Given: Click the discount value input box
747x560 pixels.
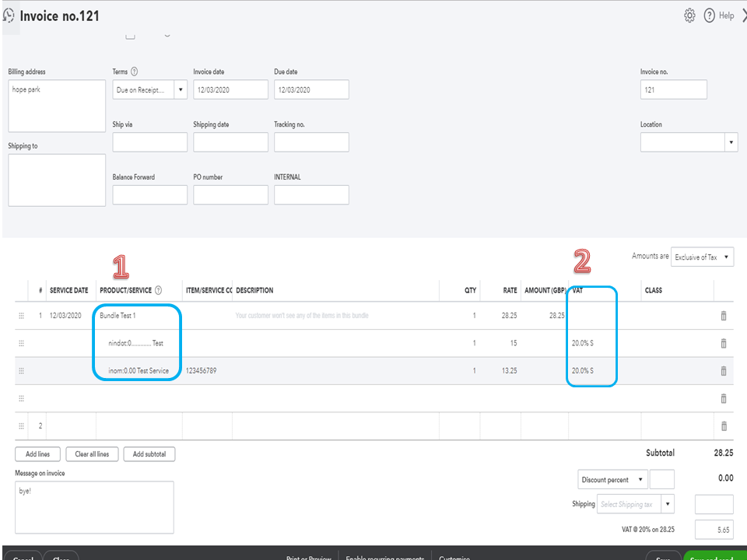Looking at the screenshot, I should pyautogui.click(x=662, y=480).
